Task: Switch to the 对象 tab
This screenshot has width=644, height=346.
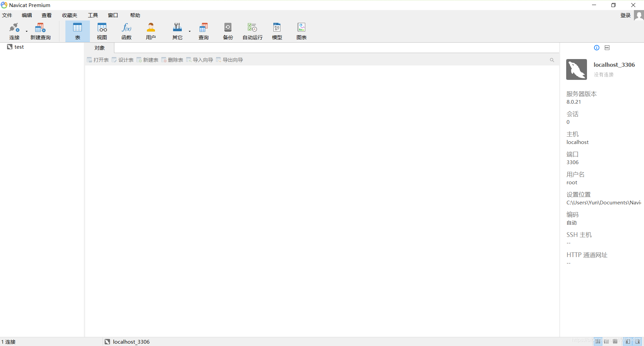Action: [99, 48]
